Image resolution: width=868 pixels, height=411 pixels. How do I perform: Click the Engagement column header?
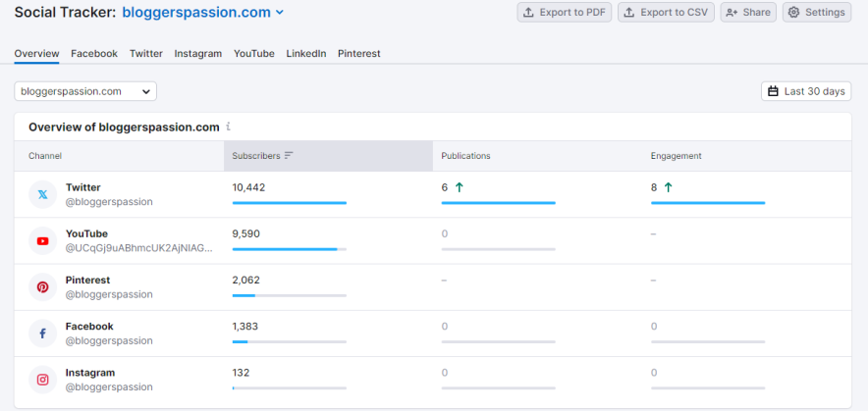676,156
